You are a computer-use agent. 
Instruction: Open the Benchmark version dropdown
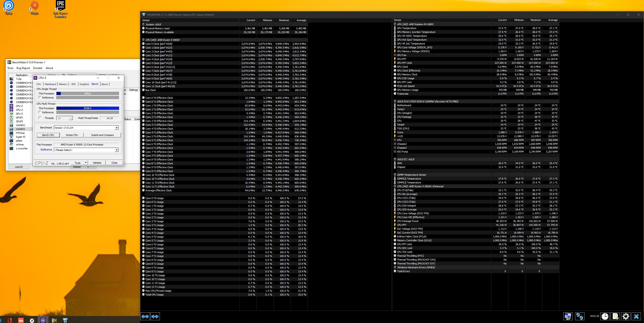[x=117, y=128]
